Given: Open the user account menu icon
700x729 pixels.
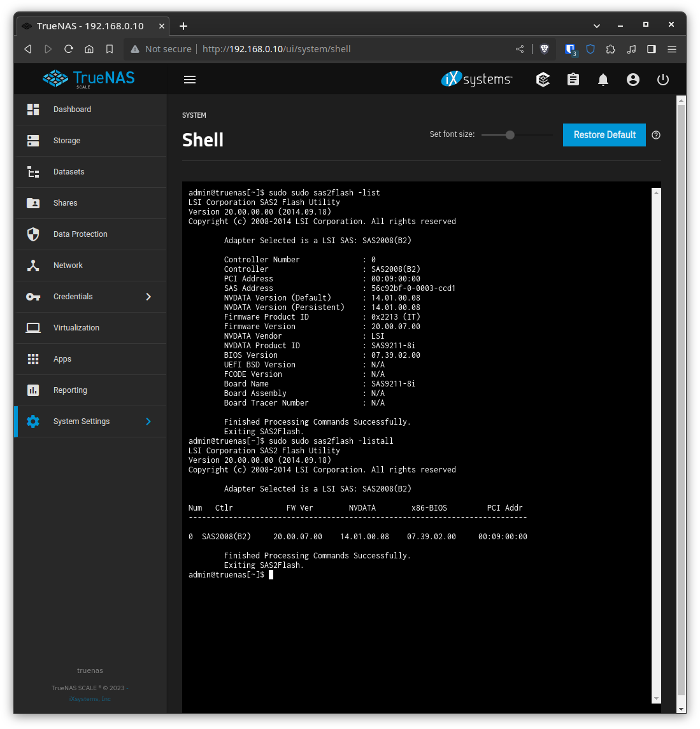Looking at the screenshot, I should [x=633, y=80].
